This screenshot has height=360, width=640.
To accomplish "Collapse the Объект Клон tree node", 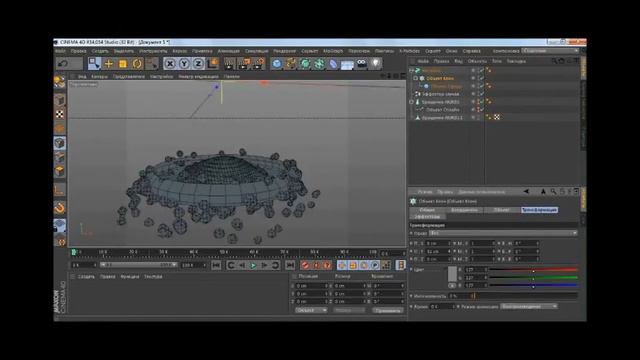I will tap(416, 78).
